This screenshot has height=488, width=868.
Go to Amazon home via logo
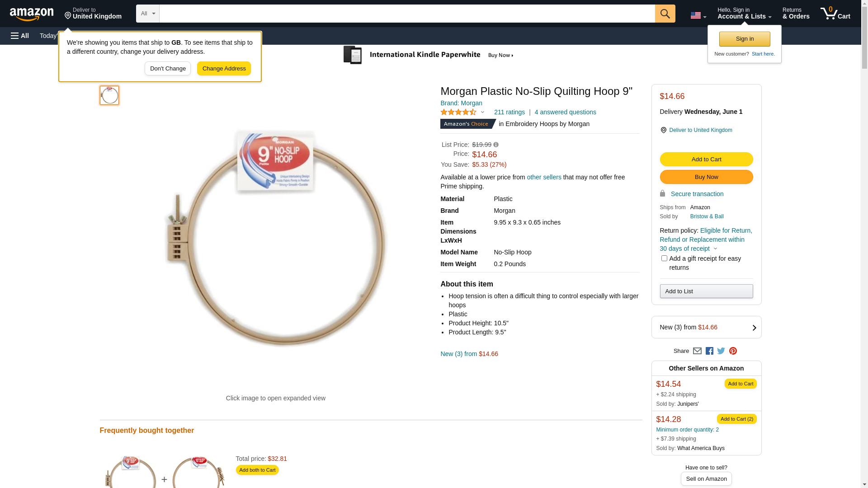pyautogui.click(x=32, y=14)
